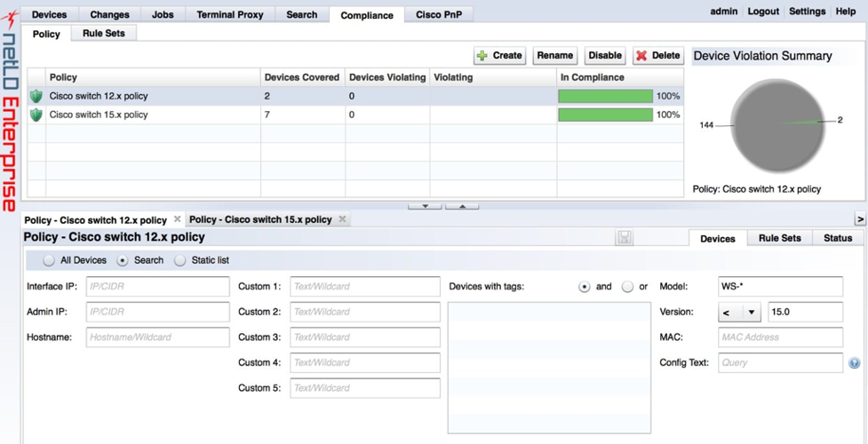Open Config Text help question icon

(x=854, y=363)
